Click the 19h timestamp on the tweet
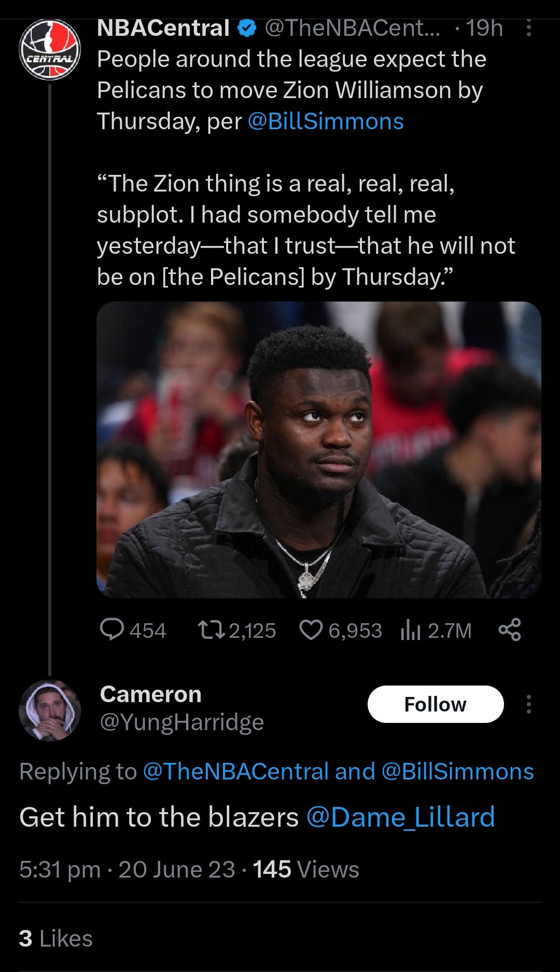The height and width of the screenshot is (972, 560). 482,29
